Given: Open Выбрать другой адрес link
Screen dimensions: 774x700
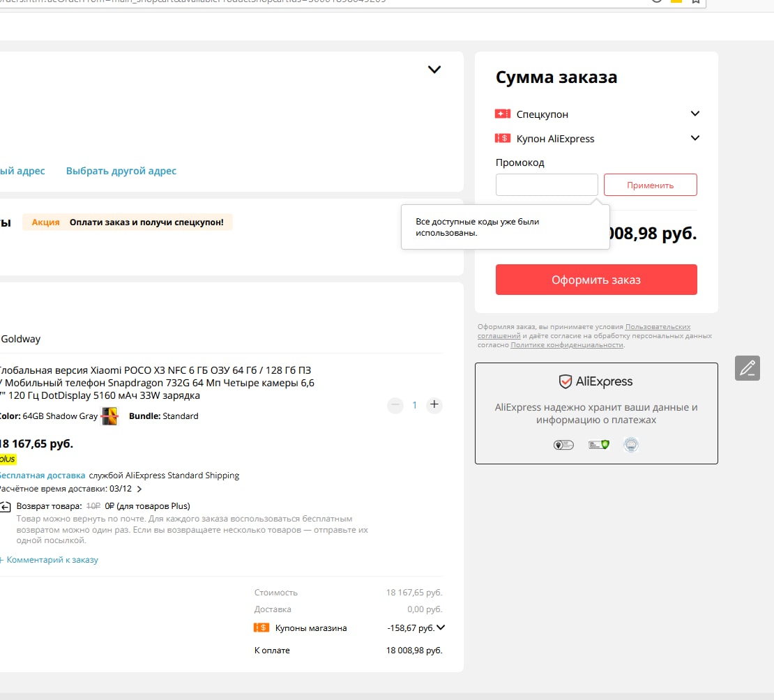Looking at the screenshot, I should 121,171.
